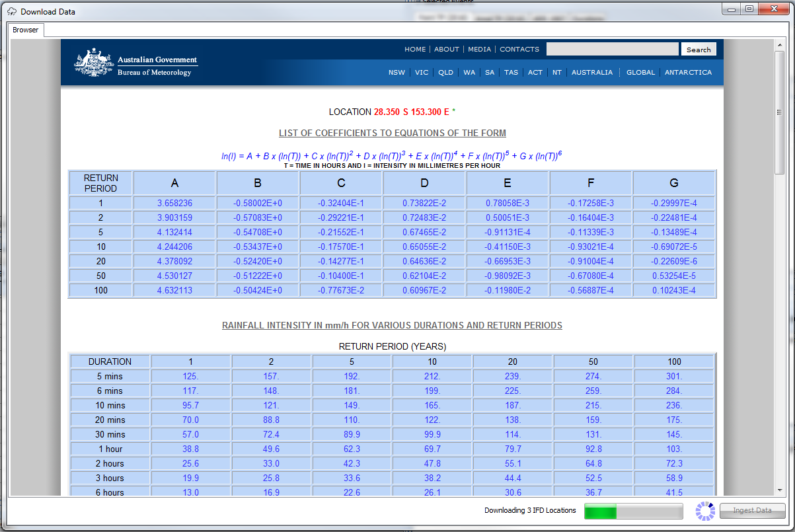
Task: Select the QLD state link
Action: [x=445, y=73]
